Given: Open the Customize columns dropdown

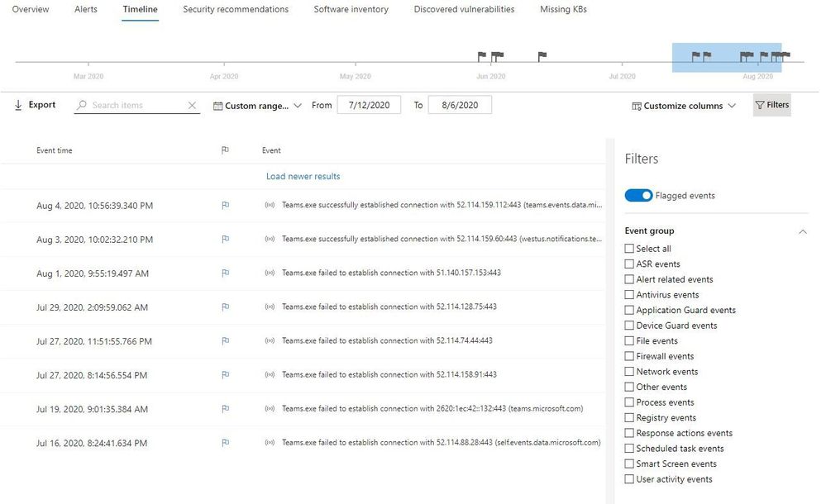Looking at the screenshot, I should (x=683, y=106).
